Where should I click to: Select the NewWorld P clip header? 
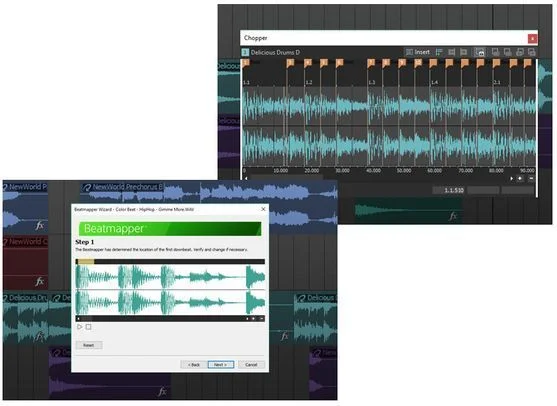25,187
